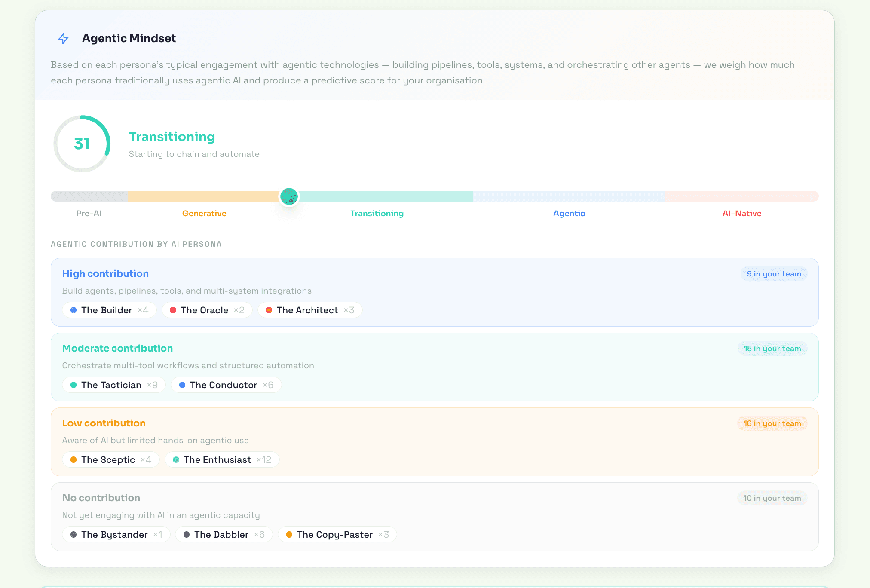
Task: Click the circular score gauge showing 31
Action: pyautogui.click(x=82, y=144)
